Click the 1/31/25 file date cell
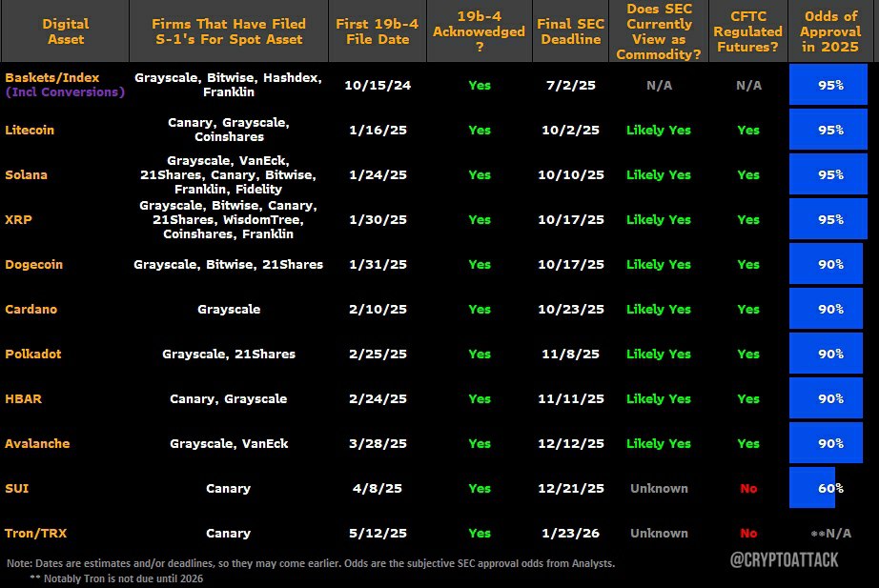 click(378, 265)
